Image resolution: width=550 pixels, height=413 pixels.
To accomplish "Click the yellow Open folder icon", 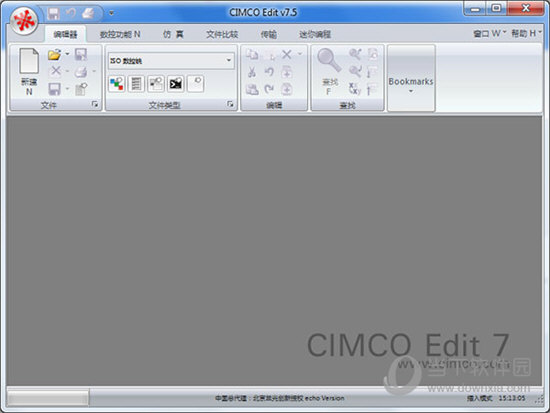I will tap(54, 54).
